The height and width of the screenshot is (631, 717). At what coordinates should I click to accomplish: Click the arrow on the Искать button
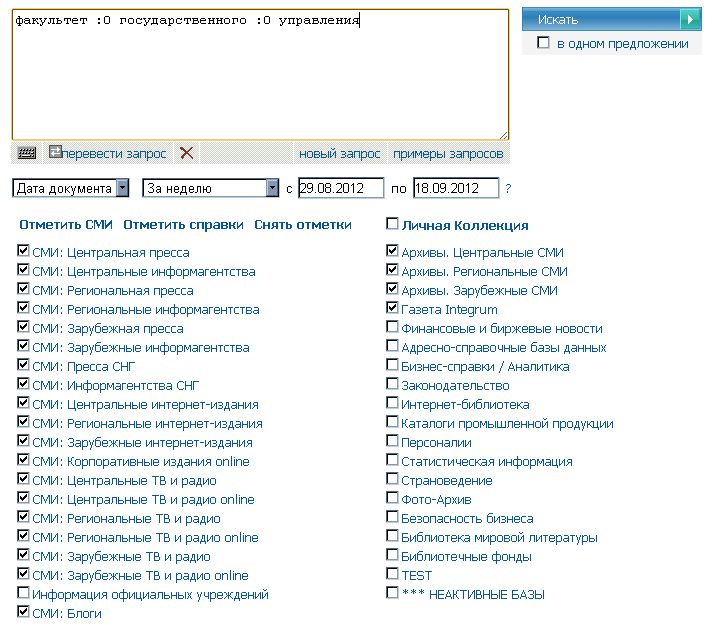pos(690,20)
